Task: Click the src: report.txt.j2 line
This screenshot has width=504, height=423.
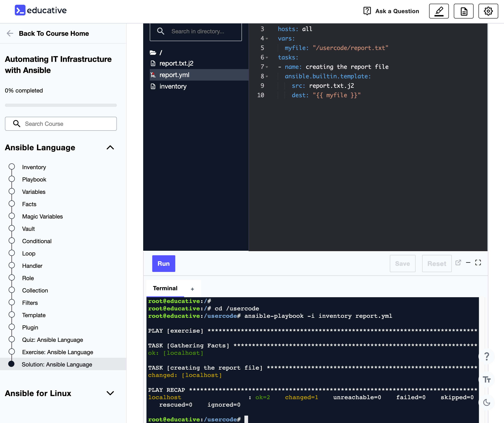Action: coord(323,86)
